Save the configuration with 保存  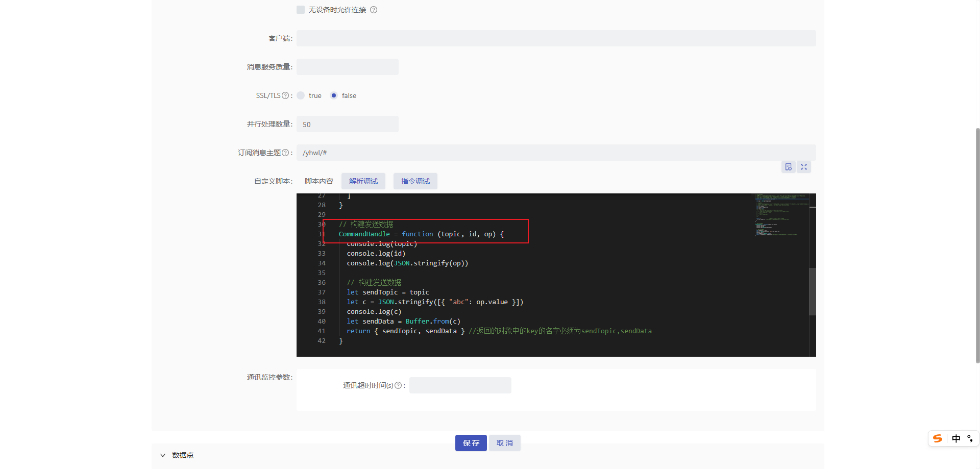click(x=471, y=443)
